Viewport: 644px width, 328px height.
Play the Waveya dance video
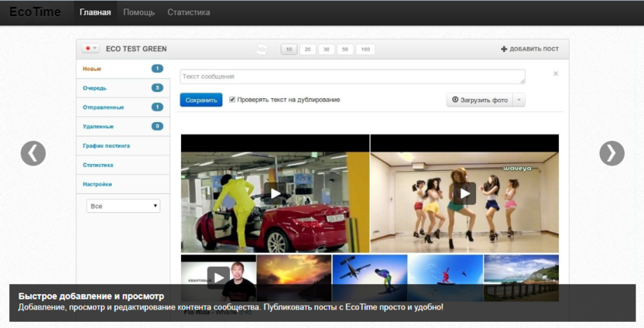click(464, 193)
